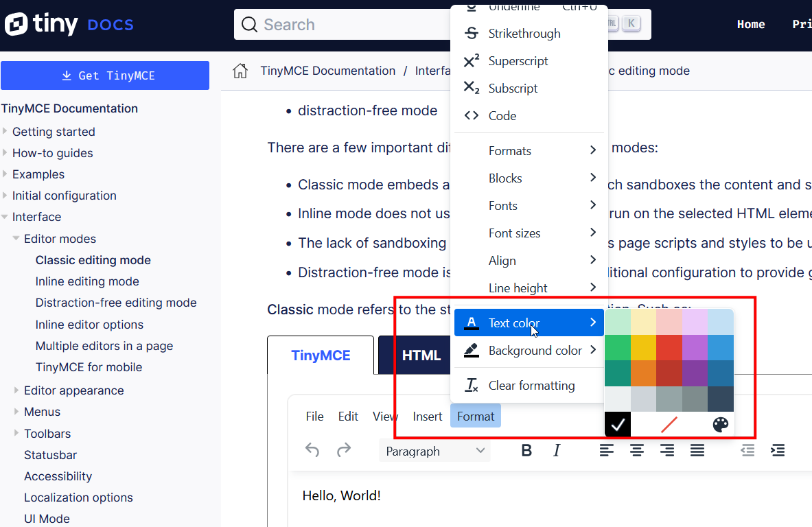Expand the Line height submenu
The height and width of the screenshot is (527, 812).
coord(529,288)
